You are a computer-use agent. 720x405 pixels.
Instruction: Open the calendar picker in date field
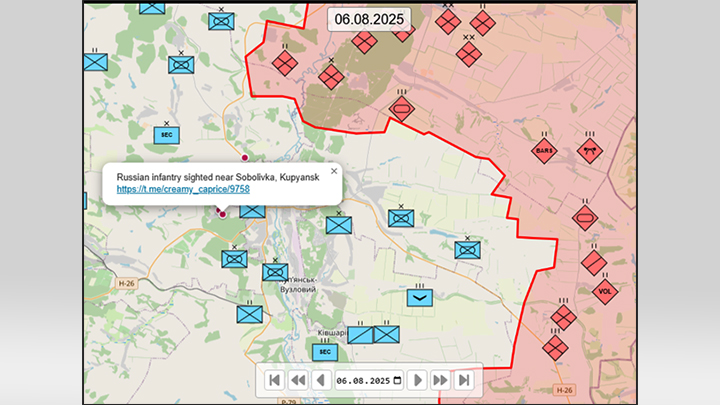pos(398,381)
